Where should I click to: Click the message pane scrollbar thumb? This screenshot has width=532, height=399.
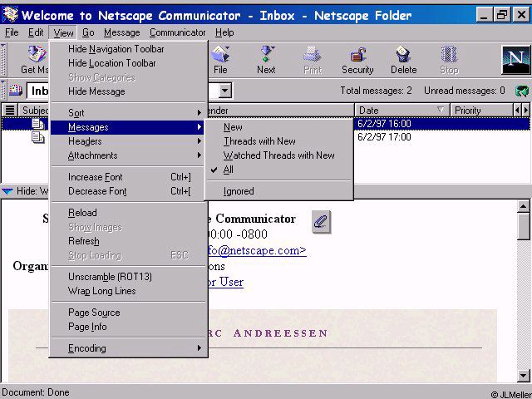523,226
